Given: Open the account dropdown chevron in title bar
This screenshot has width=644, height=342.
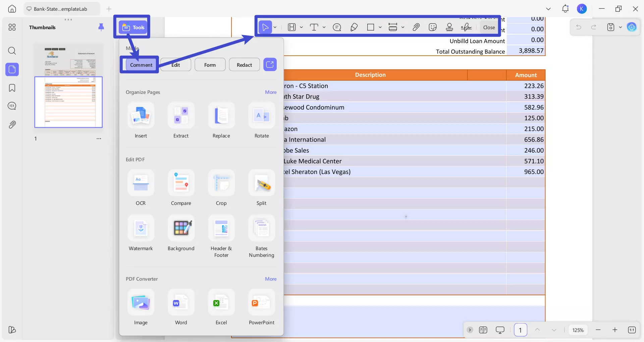Looking at the screenshot, I should point(548,9).
